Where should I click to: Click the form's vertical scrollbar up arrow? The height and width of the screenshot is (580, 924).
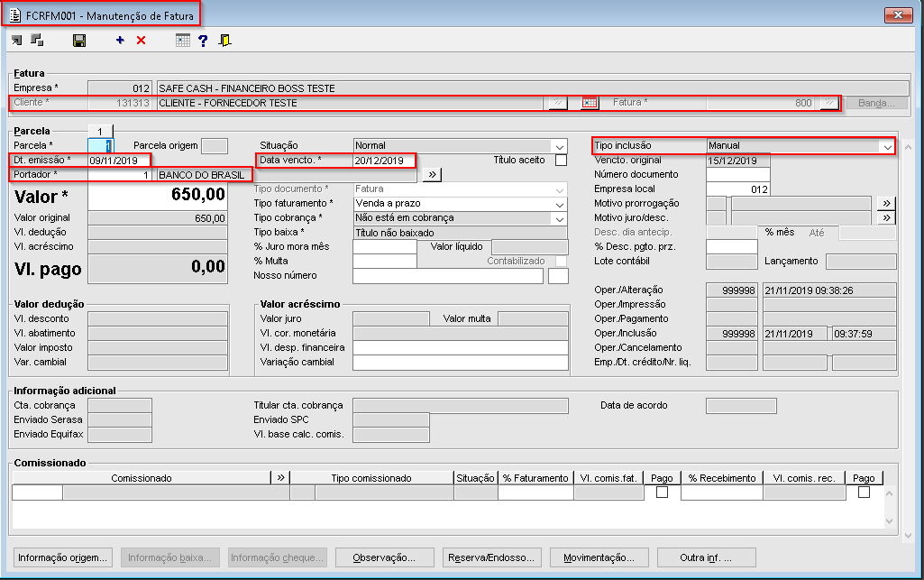tap(908, 146)
